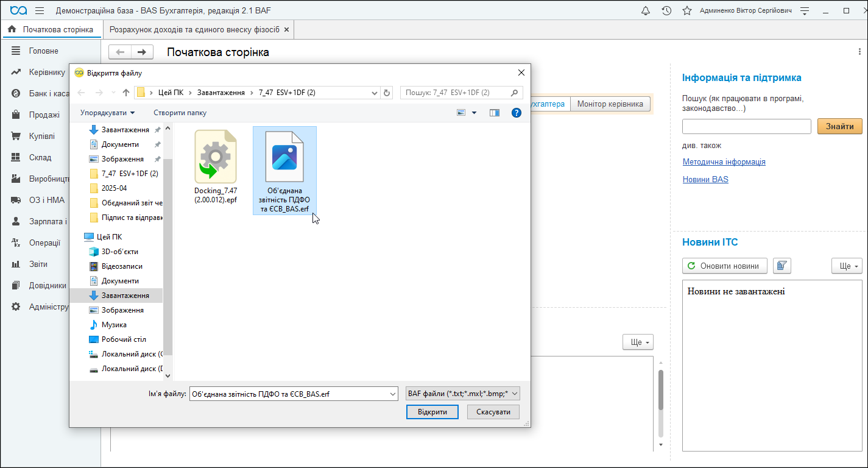Open Склад section in sidebar

click(x=40, y=158)
